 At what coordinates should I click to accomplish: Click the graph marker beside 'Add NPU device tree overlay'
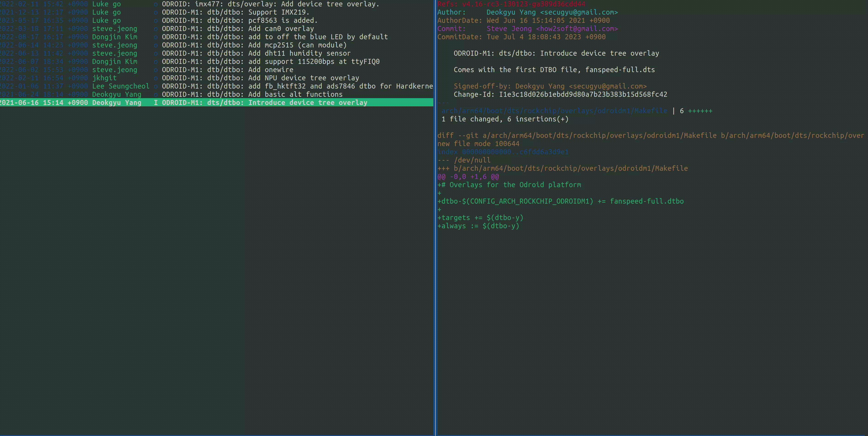click(156, 78)
